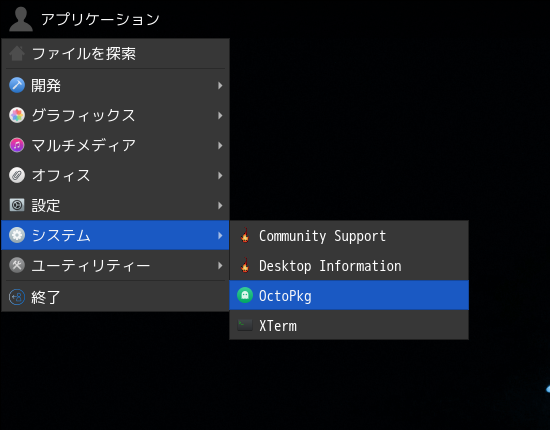Click the wrench ユーティリティー icon
Viewport: 550px width, 430px height.
click(x=17, y=265)
